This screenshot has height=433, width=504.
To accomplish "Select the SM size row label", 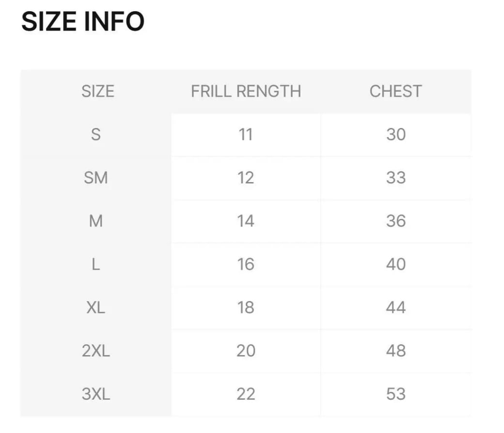I will click(96, 178).
